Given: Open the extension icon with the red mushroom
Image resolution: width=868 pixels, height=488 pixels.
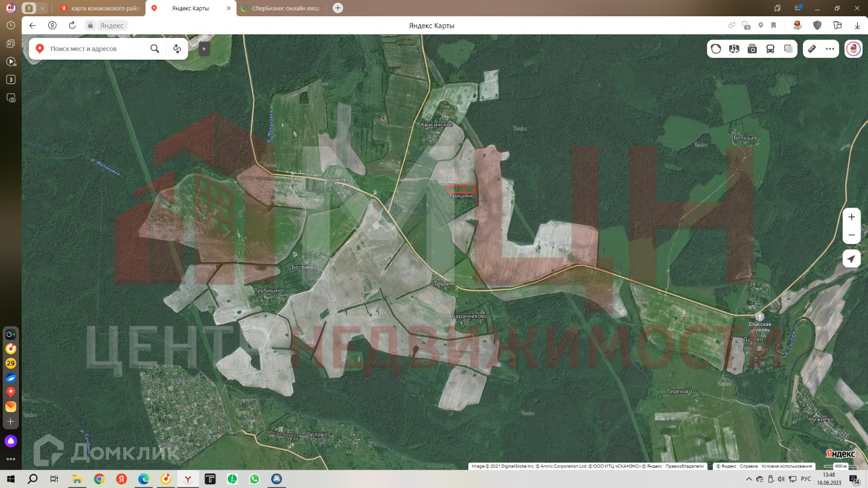Looking at the screenshot, I should (x=797, y=25).
